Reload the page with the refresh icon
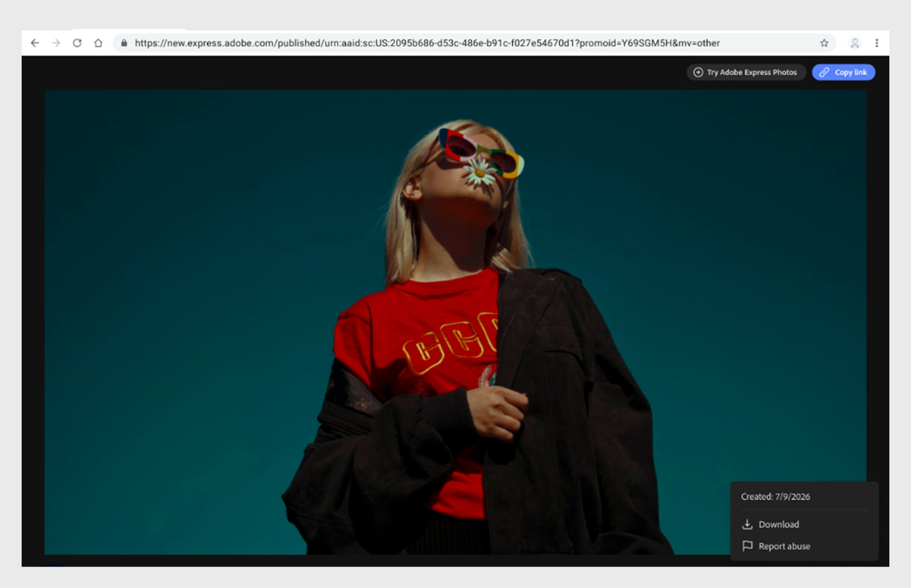The width and height of the screenshot is (911, 588). (77, 43)
